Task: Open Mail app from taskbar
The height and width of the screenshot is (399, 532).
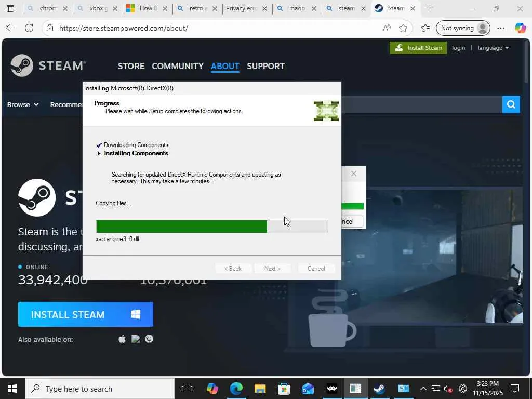Action: [x=308, y=389]
